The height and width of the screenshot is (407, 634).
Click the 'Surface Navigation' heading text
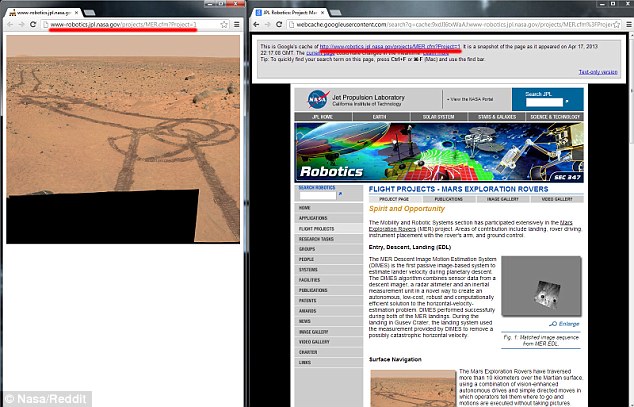[x=395, y=359]
